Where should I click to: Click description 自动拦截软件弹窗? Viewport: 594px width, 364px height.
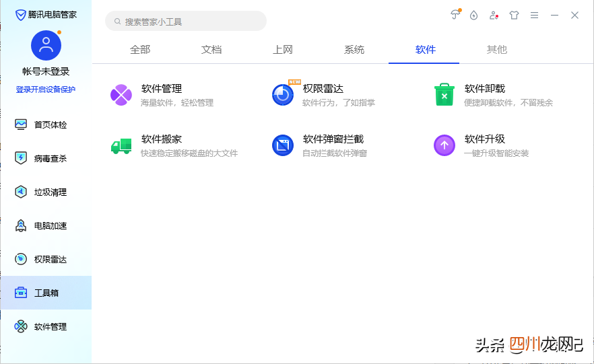[x=335, y=153]
